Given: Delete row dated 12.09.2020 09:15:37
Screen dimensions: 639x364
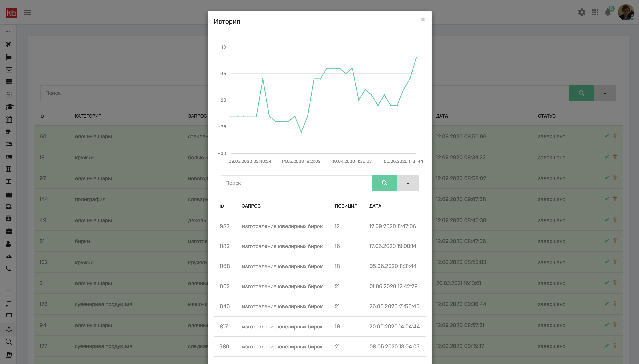Looking at the screenshot, I should [615, 346].
